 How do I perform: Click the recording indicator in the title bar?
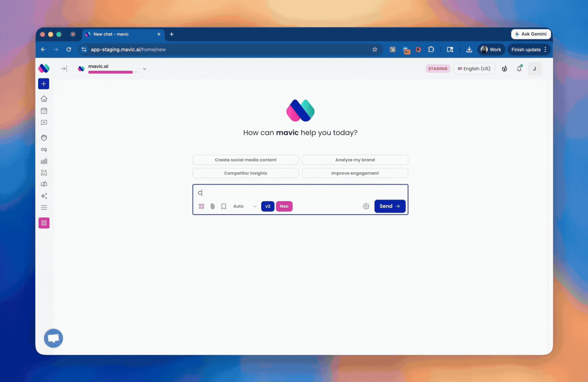pos(73,34)
